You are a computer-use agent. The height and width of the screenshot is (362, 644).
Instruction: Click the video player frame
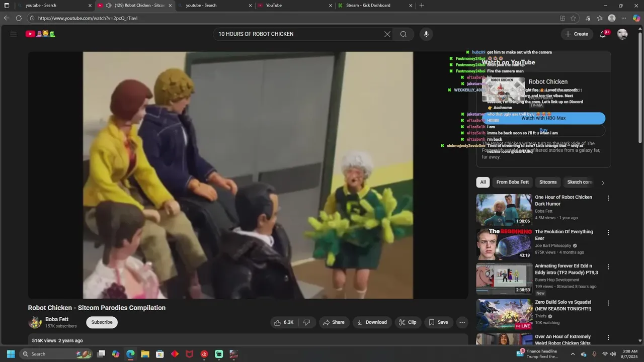[x=248, y=175]
